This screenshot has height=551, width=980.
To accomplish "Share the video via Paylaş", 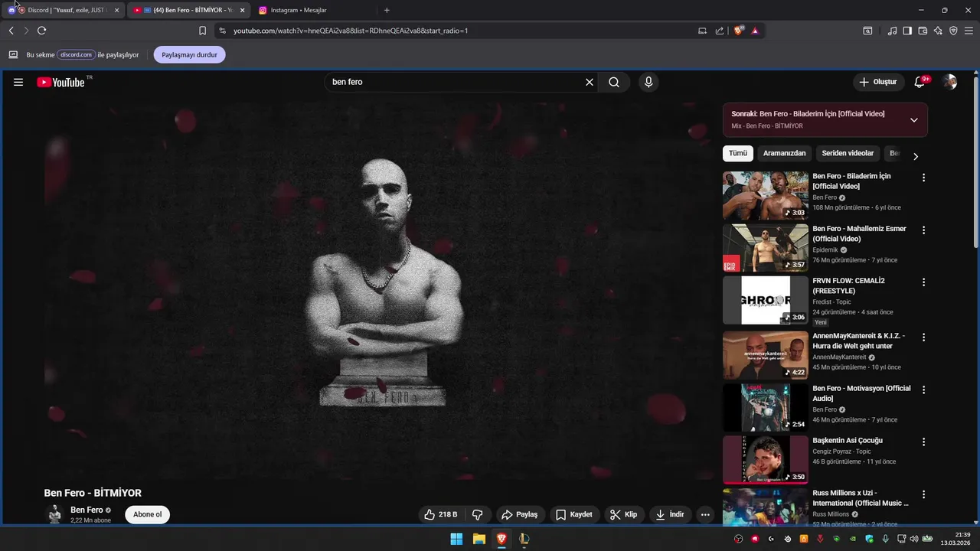I will (x=519, y=514).
